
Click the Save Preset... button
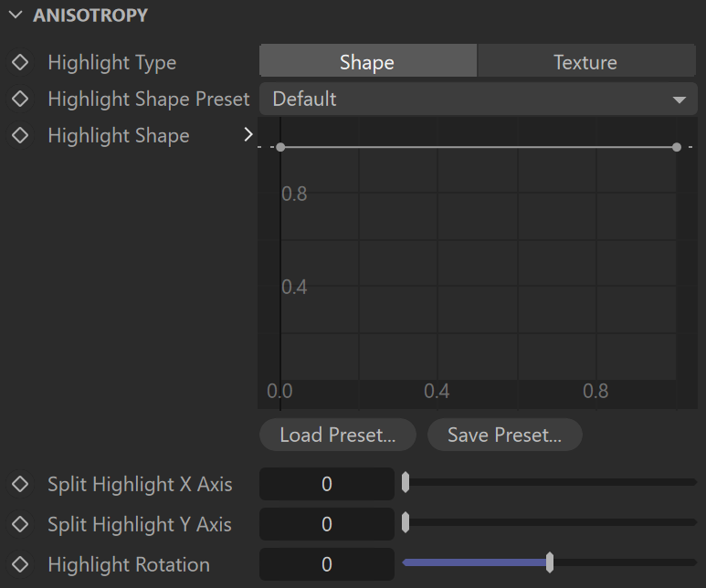coord(505,435)
